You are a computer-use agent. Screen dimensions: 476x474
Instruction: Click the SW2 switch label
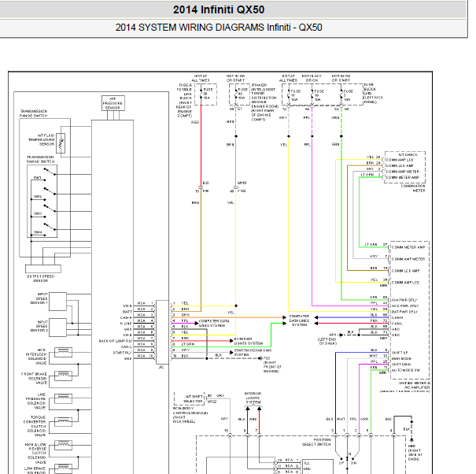38,197
